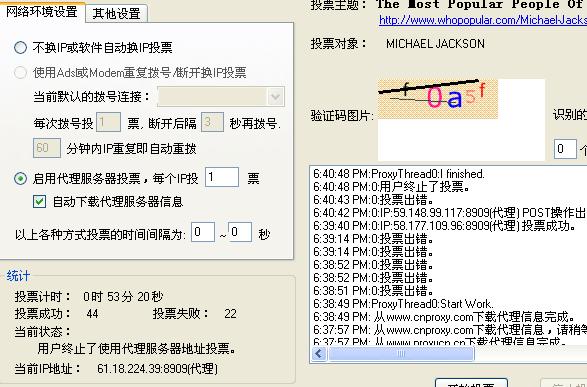Select log line 'ProxyThread0:I finished.'
The width and height of the screenshot is (587, 387).
399,174
